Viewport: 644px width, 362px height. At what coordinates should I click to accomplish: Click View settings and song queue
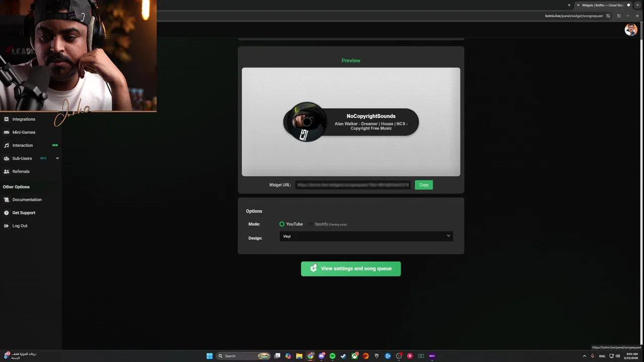click(x=351, y=268)
